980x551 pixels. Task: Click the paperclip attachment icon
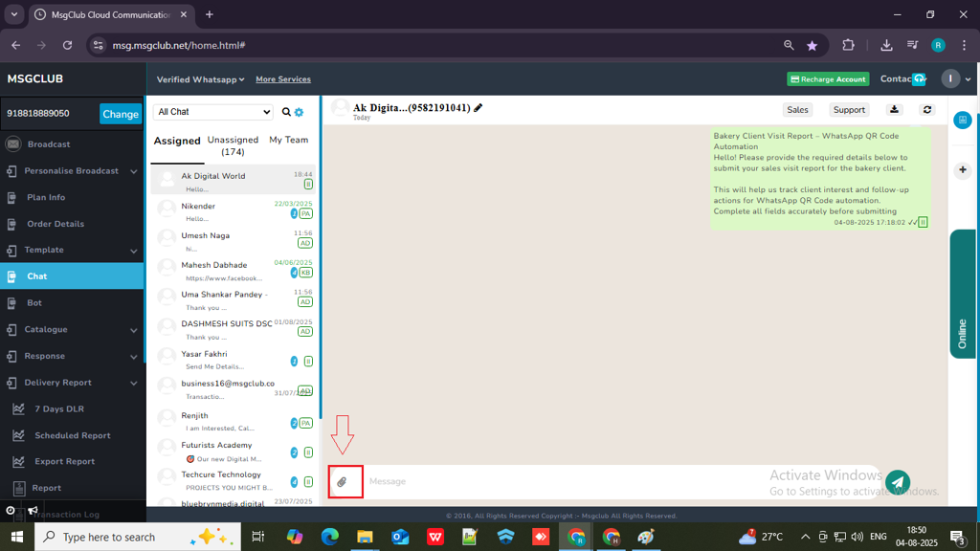(342, 482)
